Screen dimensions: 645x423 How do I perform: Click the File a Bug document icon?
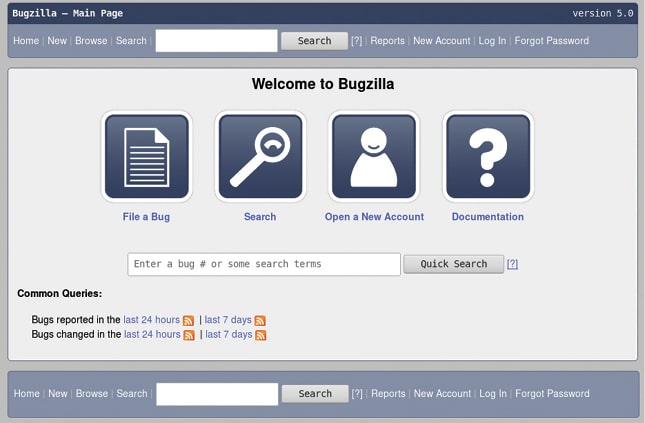146,156
